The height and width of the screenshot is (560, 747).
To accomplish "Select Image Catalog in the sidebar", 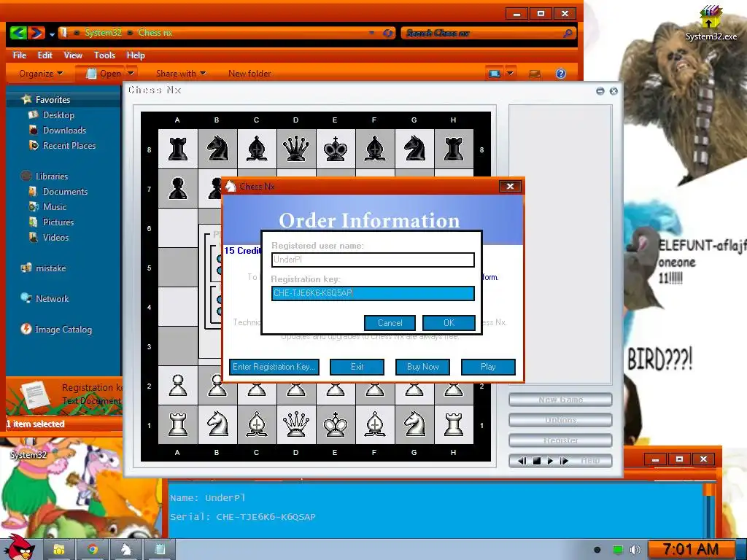I will pos(63,329).
